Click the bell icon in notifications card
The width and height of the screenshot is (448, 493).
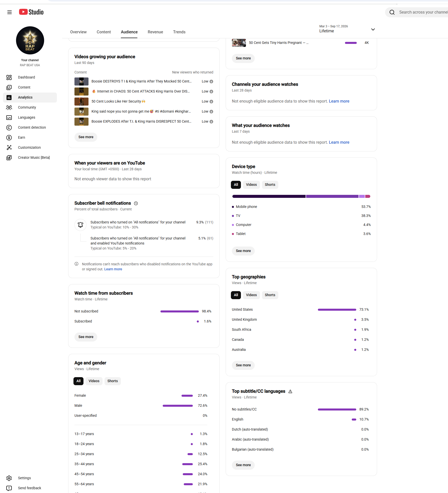click(80, 225)
